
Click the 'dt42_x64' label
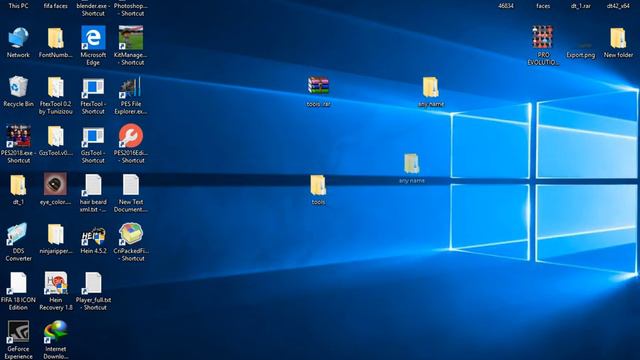click(618, 6)
